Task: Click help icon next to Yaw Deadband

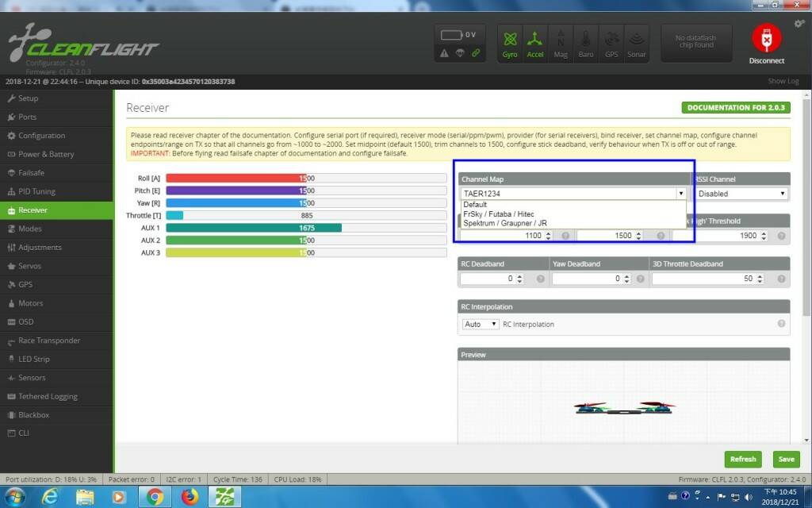Action: (x=640, y=279)
